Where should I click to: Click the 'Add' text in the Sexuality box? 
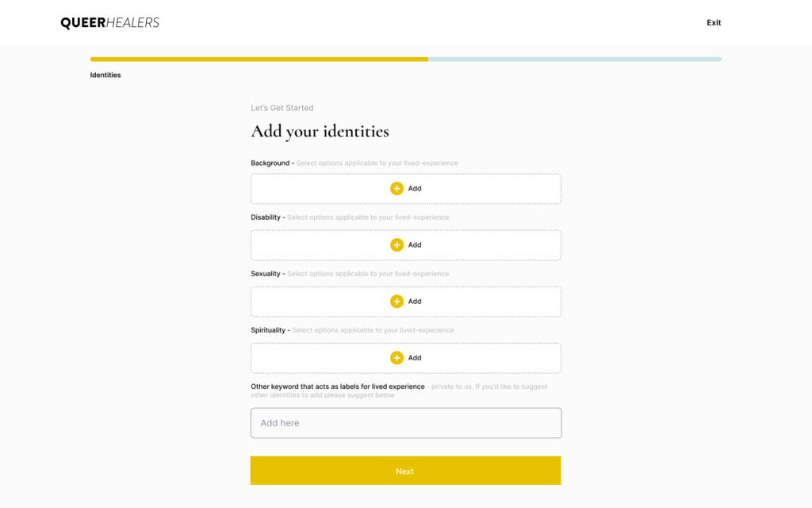[415, 302]
